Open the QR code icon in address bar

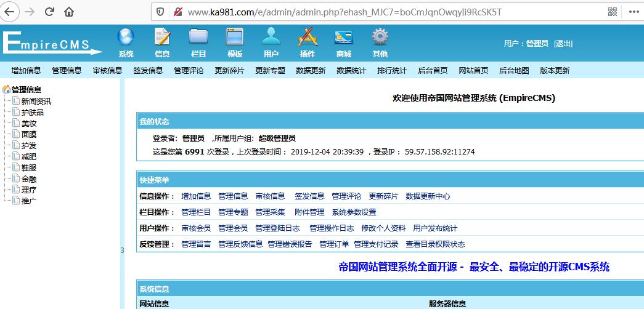tap(613, 12)
